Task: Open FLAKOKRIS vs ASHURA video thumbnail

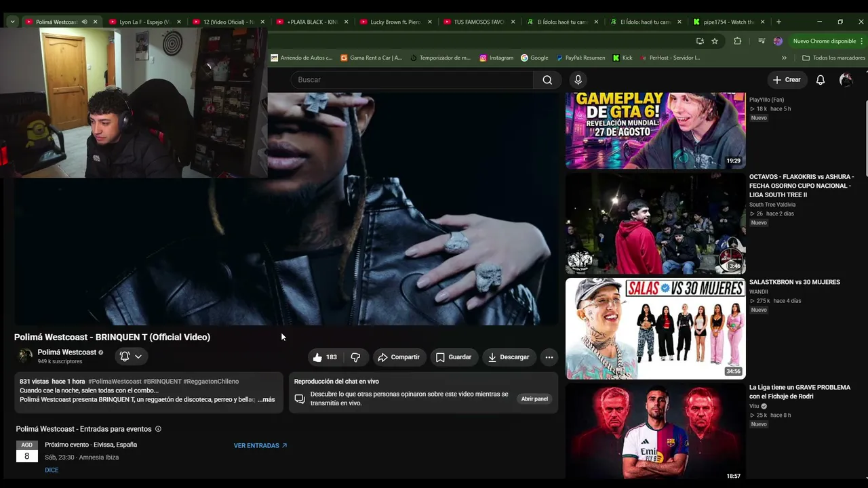Action: (656, 224)
